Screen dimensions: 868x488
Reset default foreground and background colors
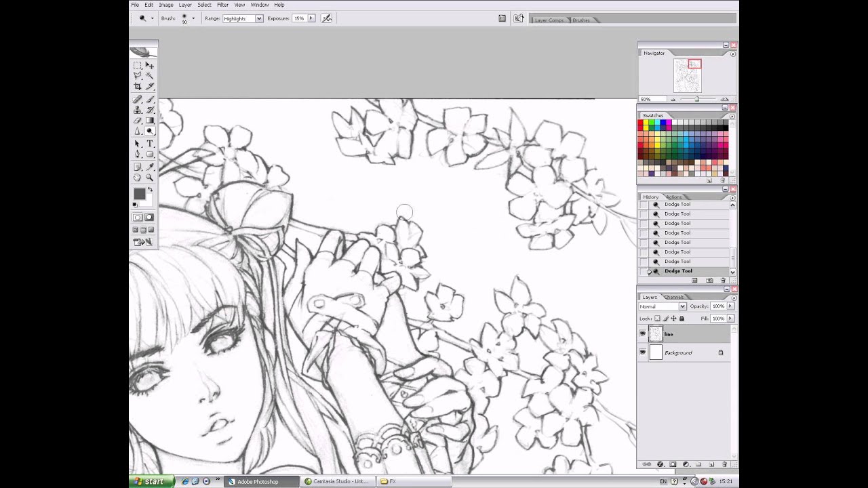point(134,205)
